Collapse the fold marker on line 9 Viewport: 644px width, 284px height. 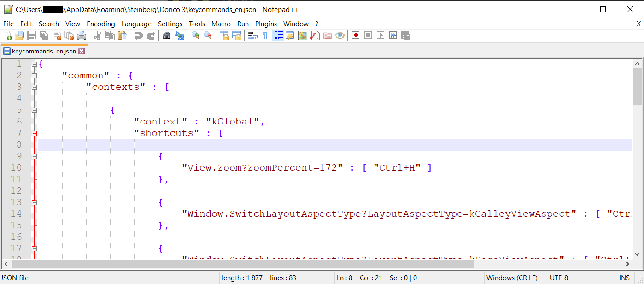click(x=34, y=156)
